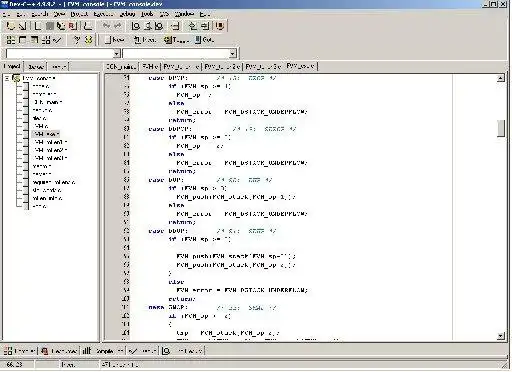Screen dimensions: 512x372
Task: Open the Debug menu
Action: 127,14
